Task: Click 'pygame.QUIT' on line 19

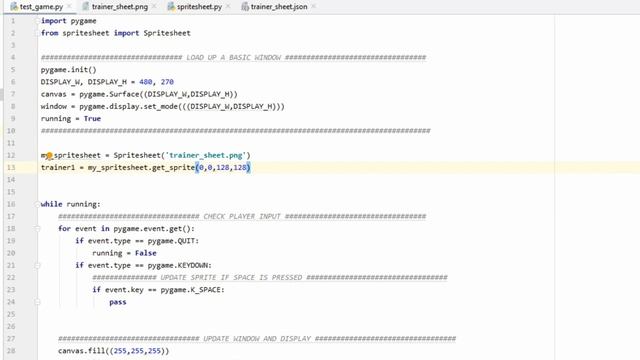Action: click(171, 241)
